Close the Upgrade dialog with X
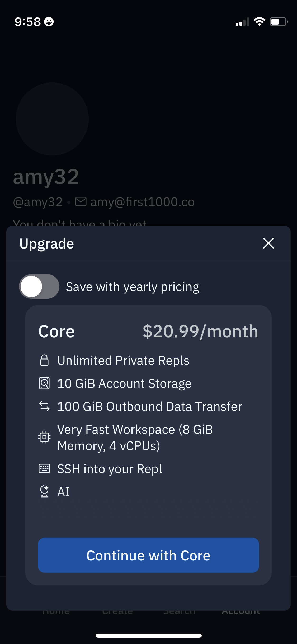 (x=268, y=243)
